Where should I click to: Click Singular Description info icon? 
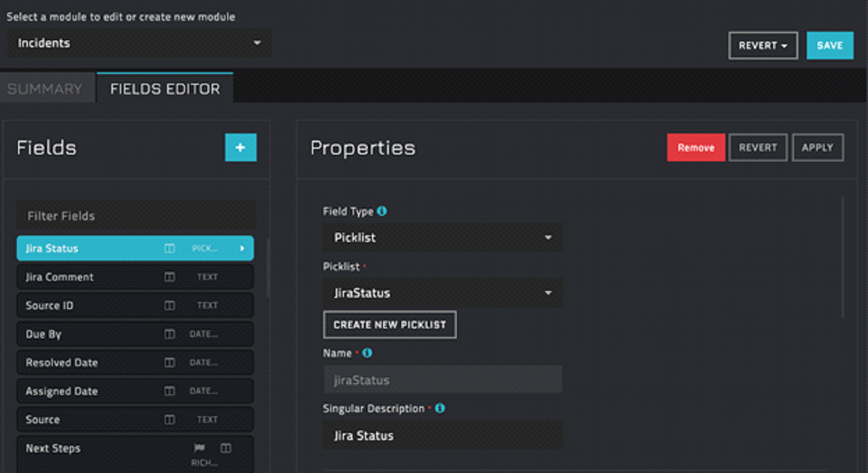pyautogui.click(x=440, y=409)
